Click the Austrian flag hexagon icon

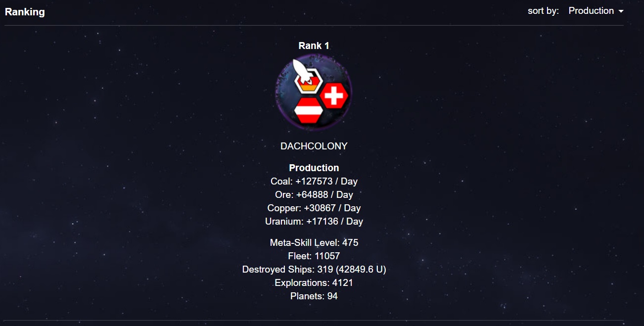[x=309, y=110]
